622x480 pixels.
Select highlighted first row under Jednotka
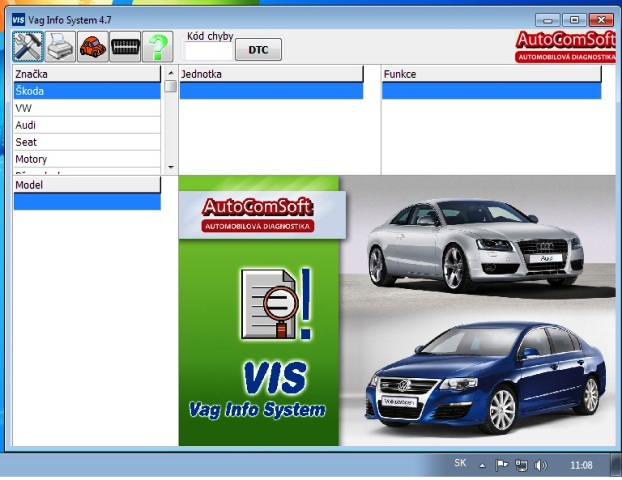tap(271, 91)
